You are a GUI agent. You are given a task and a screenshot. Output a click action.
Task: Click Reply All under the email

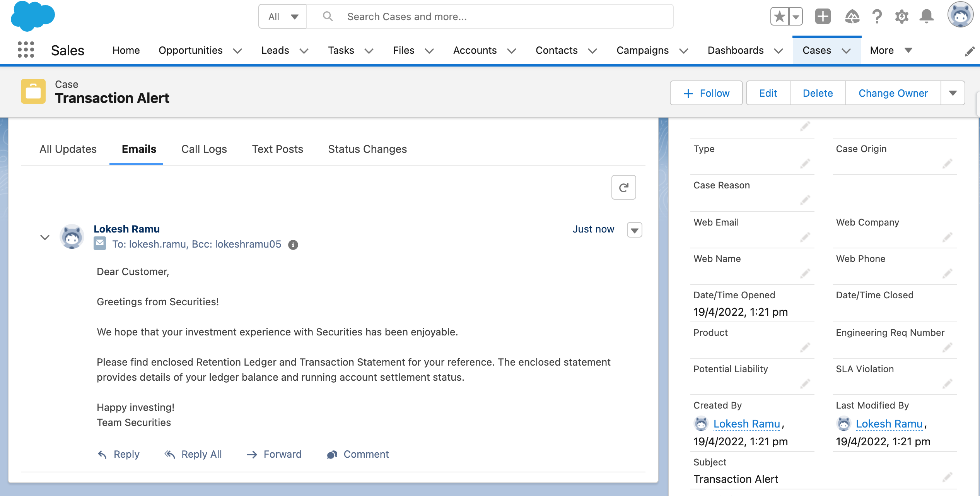coord(201,454)
